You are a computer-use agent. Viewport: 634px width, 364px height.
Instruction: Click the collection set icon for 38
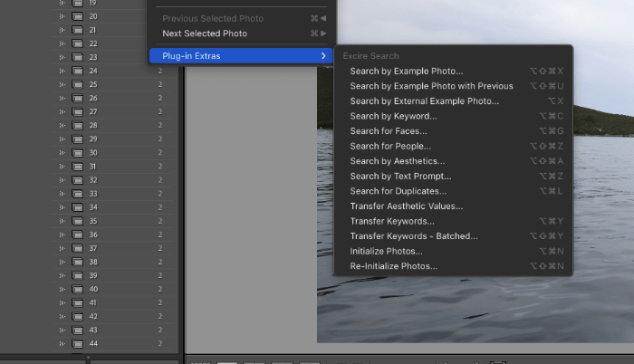point(77,262)
